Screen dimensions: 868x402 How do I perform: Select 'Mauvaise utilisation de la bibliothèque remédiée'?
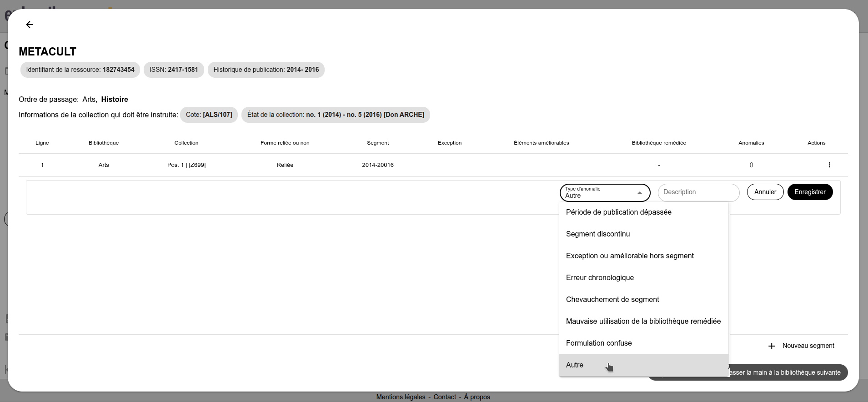pos(643,322)
